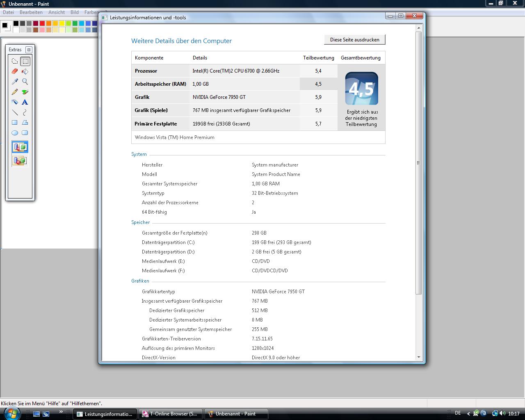Show hidden tray icons arrow
Viewport: 525px width, 420px height.
point(468,414)
